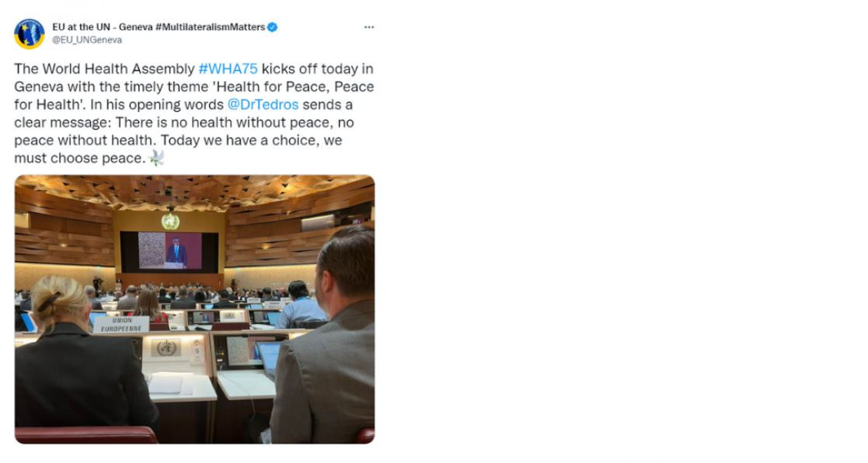Click the WHO logo plate on the desk
The height and width of the screenshot is (463, 868).
(x=166, y=348)
